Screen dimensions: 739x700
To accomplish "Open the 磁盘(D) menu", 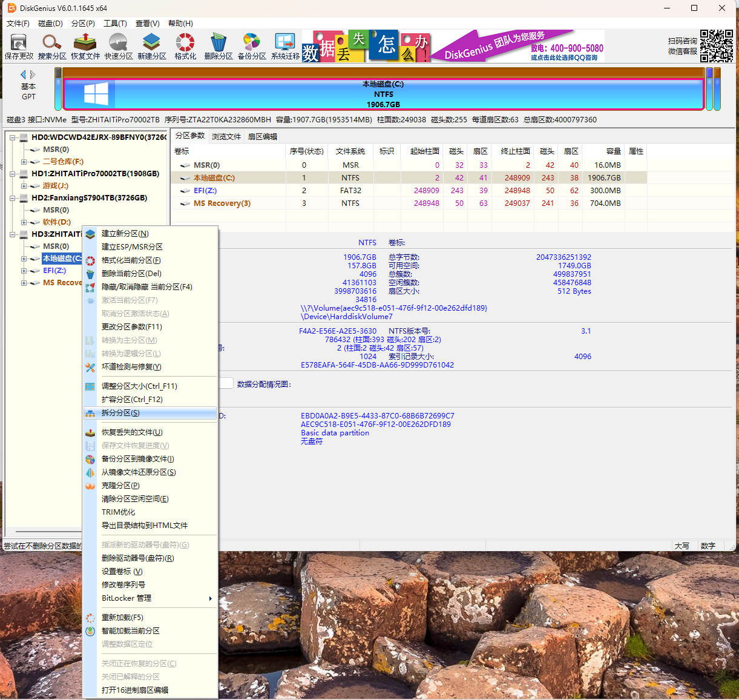I will click(x=50, y=23).
